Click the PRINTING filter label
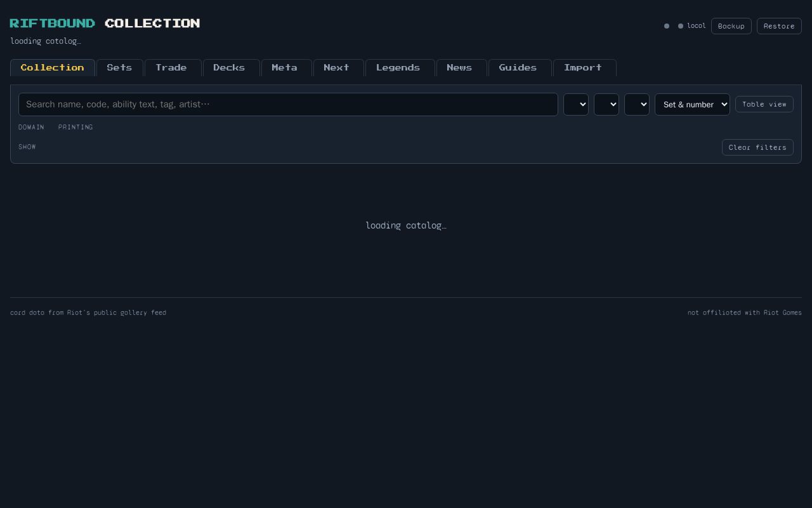 click(75, 127)
